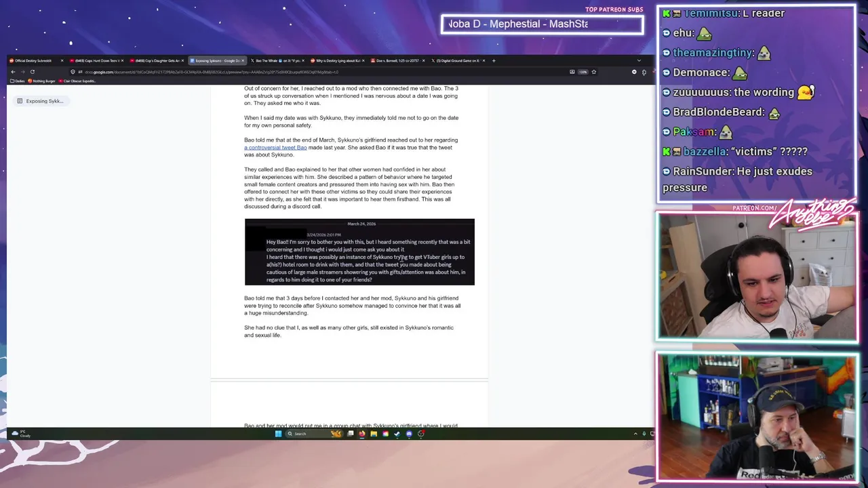Click the microphone tray icon
The image size is (868, 488).
tap(644, 434)
